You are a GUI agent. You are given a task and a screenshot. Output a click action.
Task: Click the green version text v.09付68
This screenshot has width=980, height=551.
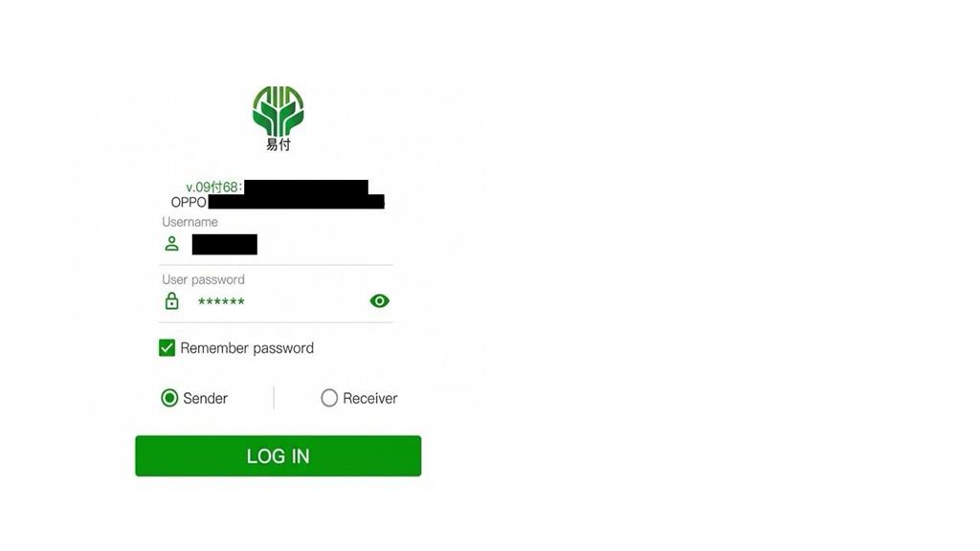(213, 187)
